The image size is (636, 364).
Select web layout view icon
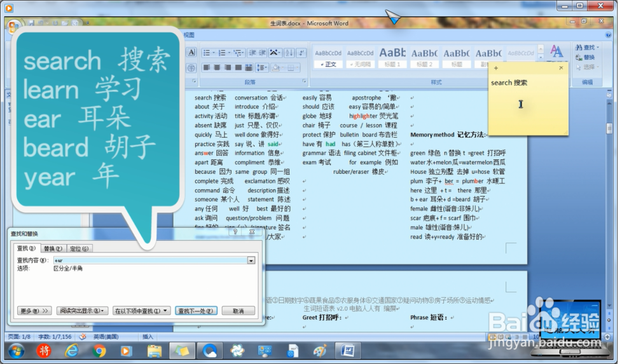click(509, 337)
